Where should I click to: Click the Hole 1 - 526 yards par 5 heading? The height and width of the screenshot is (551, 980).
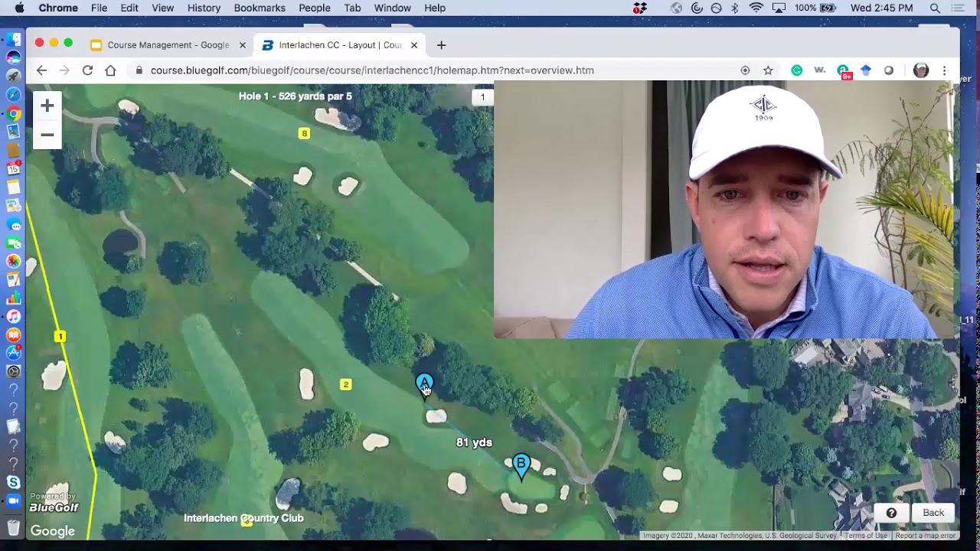click(x=296, y=96)
